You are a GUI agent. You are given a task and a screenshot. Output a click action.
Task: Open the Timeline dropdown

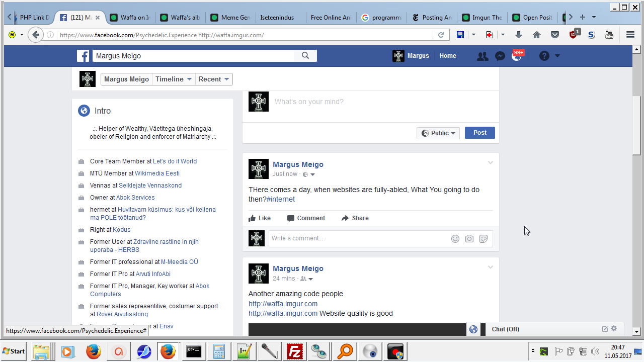click(174, 79)
